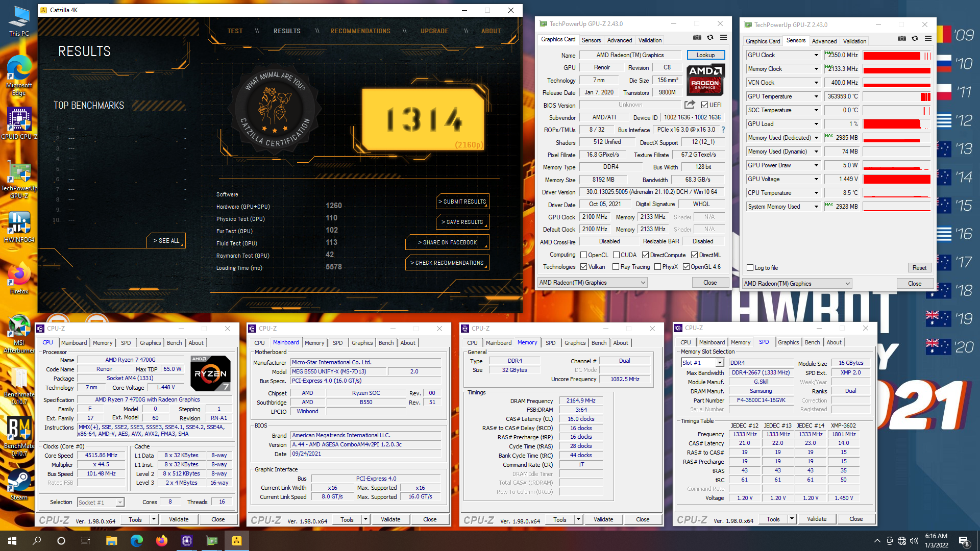The image size is (980, 551).
Task: Click SHARE ON FACEBOOK button
Action: (x=448, y=242)
